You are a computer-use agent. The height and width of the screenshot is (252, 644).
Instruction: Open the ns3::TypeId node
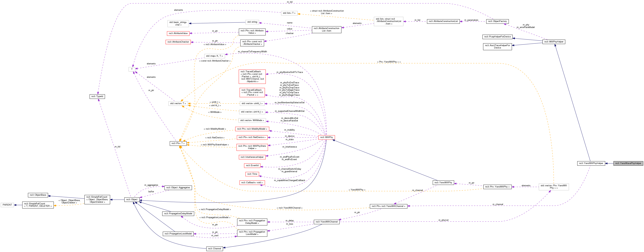(97, 97)
